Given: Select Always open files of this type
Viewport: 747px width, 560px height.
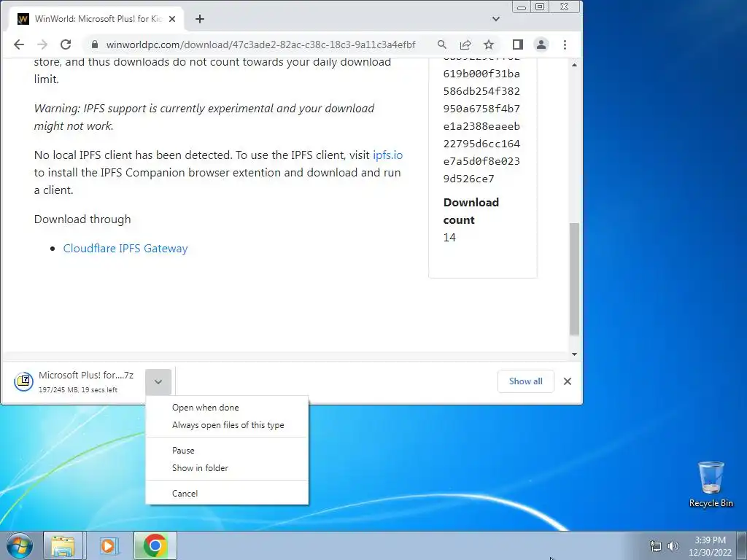Looking at the screenshot, I should pyautogui.click(x=227, y=425).
